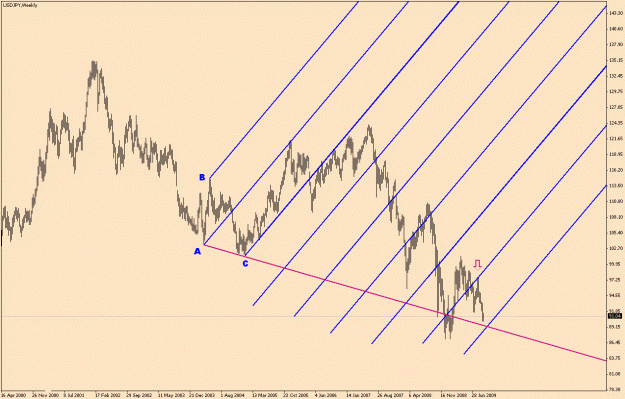
Task: Click the 97.25 price scale label
Action: (x=616, y=279)
